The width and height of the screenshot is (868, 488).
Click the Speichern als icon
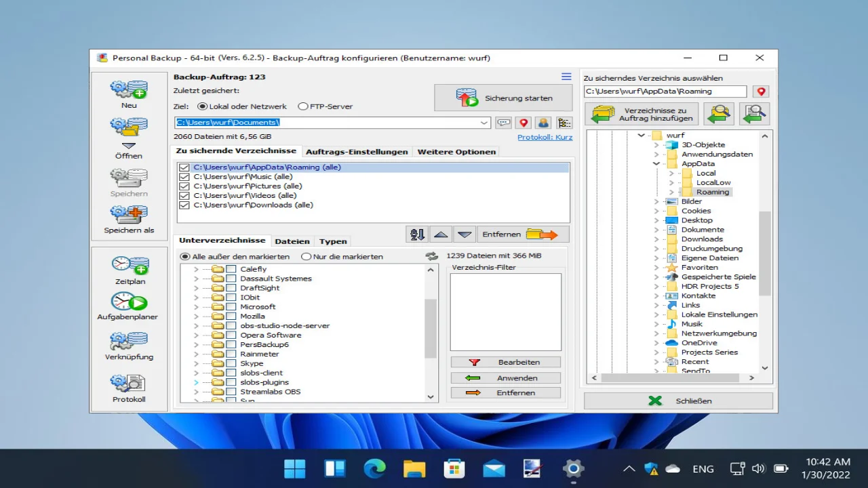[x=129, y=215]
